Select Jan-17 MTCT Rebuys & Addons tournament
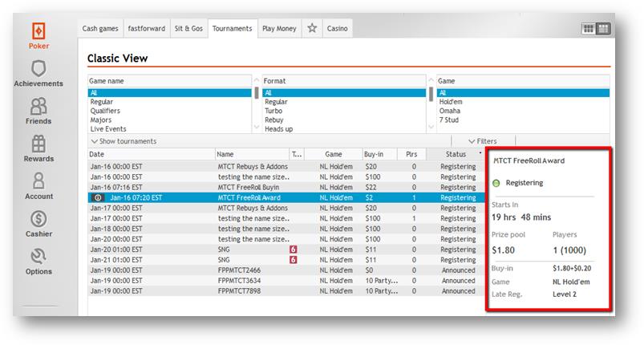 pos(286,208)
